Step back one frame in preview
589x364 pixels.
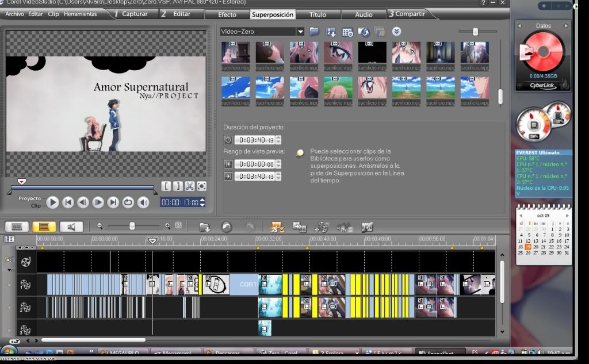[x=83, y=202]
